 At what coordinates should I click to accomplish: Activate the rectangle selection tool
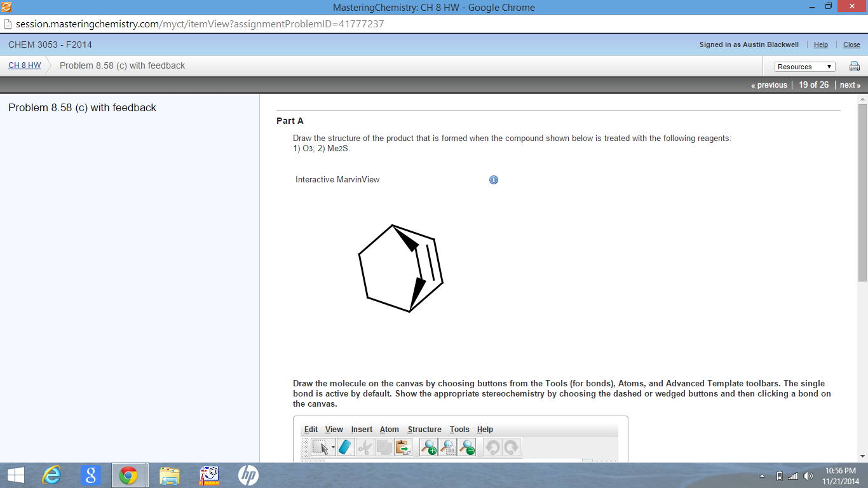321,447
